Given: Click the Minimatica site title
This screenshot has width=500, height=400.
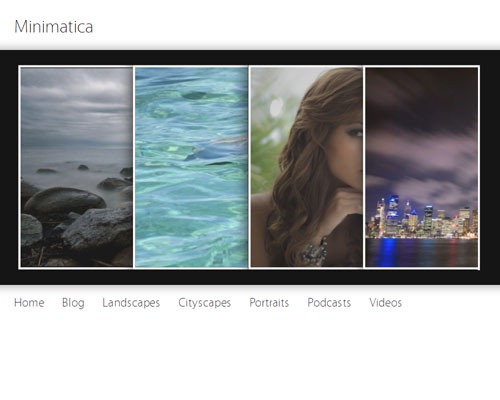Looking at the screenshot, I should 54,27.
